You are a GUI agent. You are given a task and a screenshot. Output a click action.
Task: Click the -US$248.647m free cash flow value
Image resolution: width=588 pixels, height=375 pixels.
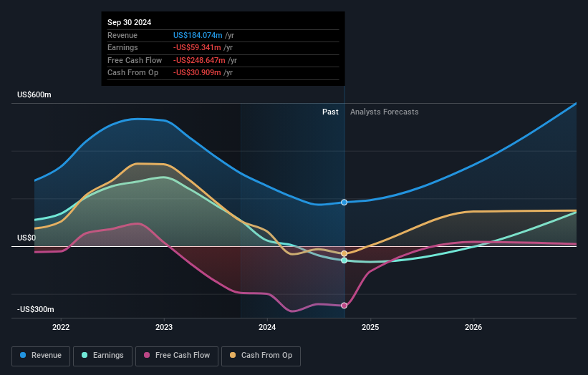tap(199, 60)
